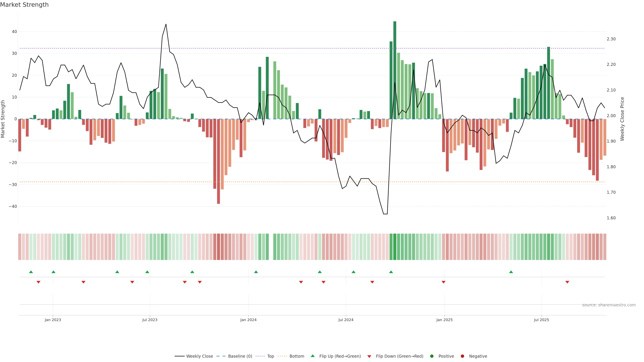
Task: Click the Negative red circle legend icon
Action: 462,356
